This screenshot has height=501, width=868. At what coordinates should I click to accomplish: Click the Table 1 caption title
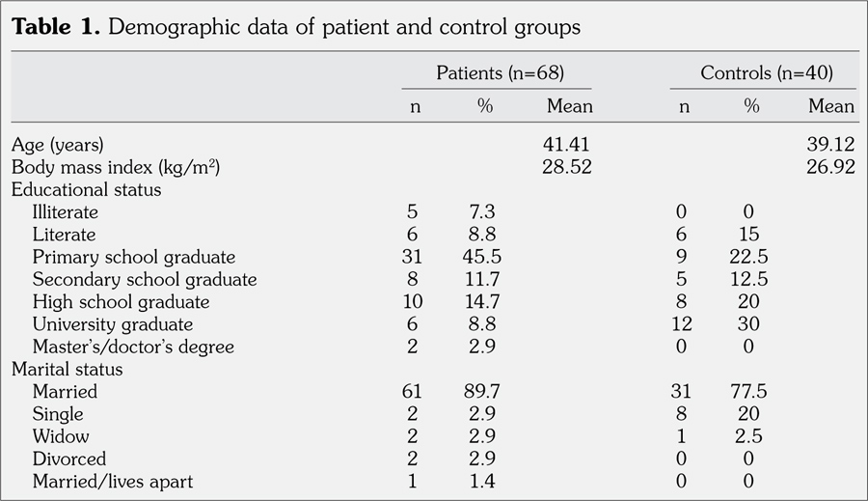point(295,26)
